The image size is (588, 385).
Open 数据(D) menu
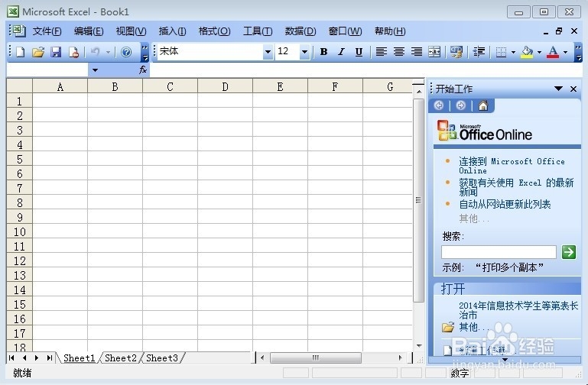point(300,31)
